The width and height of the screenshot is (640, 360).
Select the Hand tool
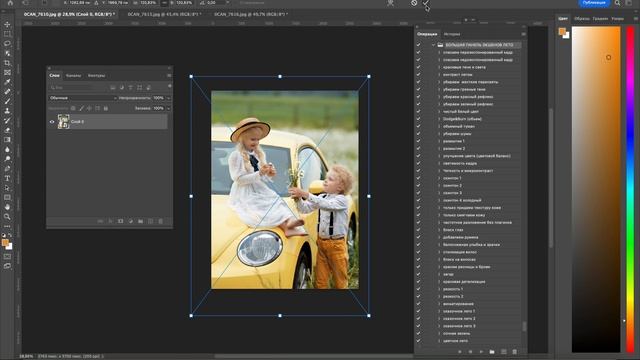pos(7,207)
